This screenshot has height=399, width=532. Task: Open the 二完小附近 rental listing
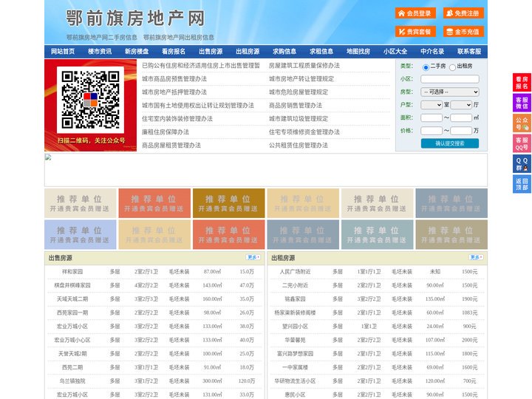coord(295,285)
